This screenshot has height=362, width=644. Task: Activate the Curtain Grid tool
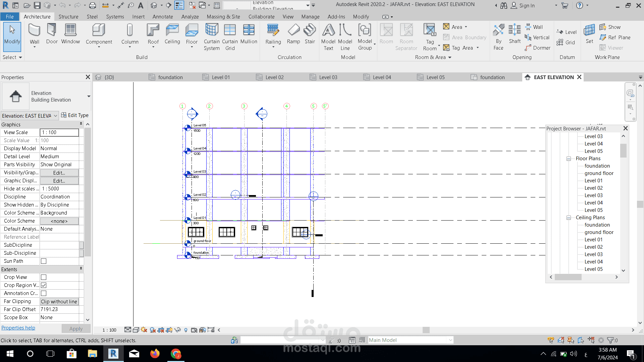tap(230, 37)
